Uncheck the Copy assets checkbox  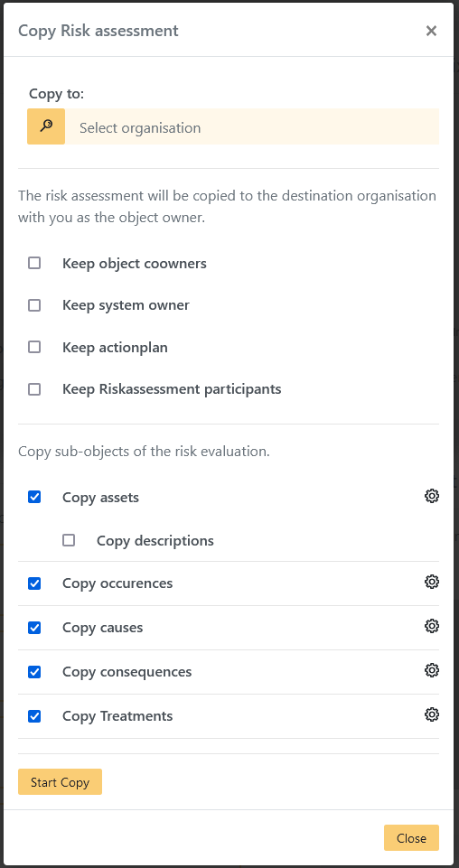[34, 497]
